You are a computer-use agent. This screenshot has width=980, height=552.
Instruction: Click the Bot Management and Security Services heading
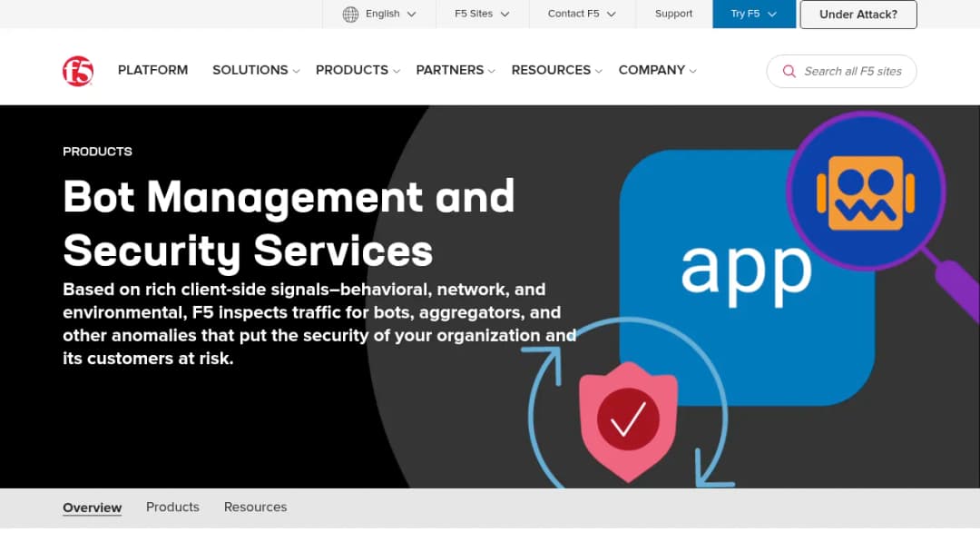click(x=289, y=223)
